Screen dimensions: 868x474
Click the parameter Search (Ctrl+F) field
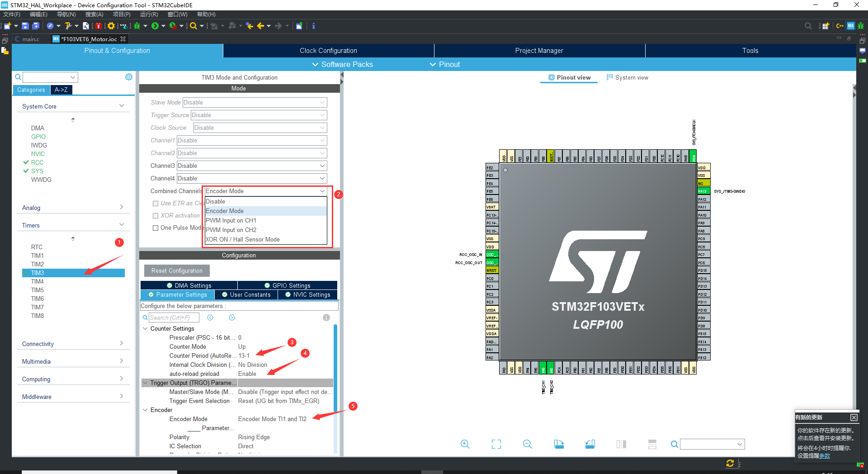point(174,318)
